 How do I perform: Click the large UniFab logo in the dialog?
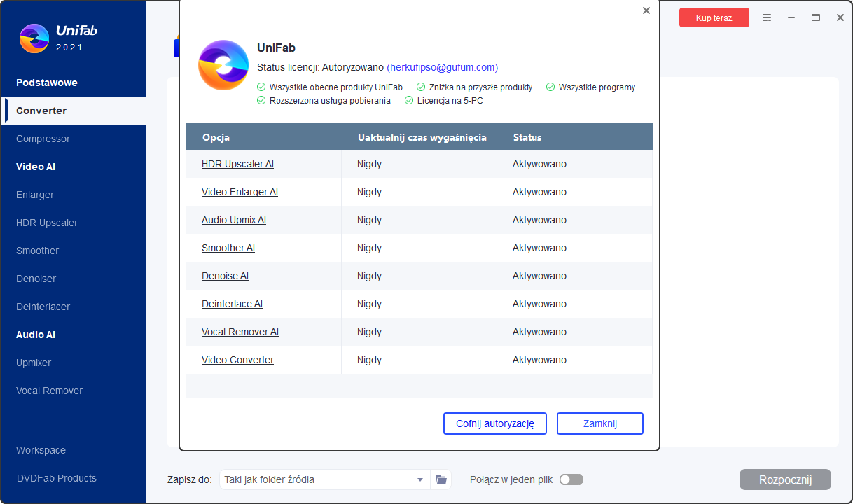[x=223, y=65]
